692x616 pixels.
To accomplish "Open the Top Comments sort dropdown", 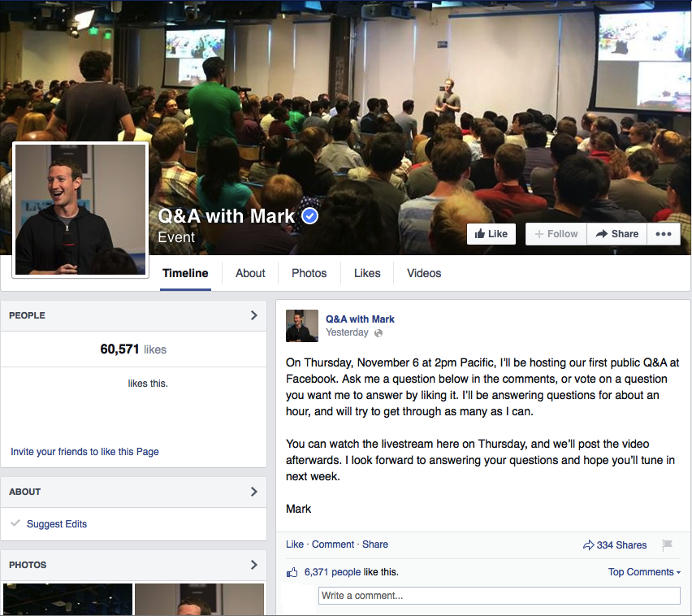I will (x=644, y=572).
